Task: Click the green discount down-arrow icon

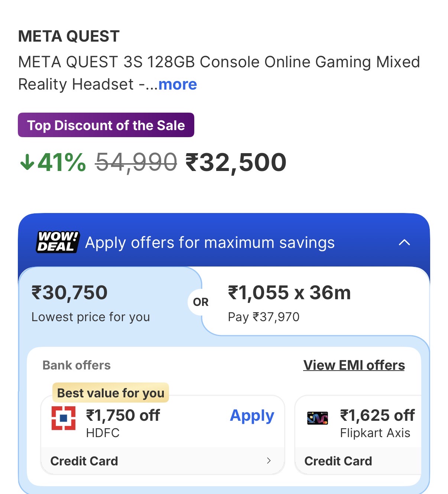Action: coord(27,162)
